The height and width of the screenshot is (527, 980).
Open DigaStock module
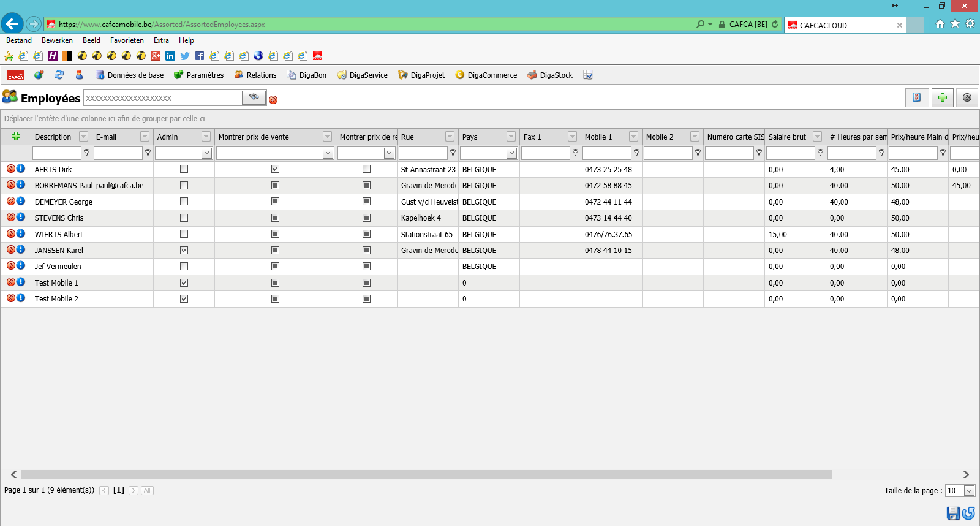pos(550,75)
